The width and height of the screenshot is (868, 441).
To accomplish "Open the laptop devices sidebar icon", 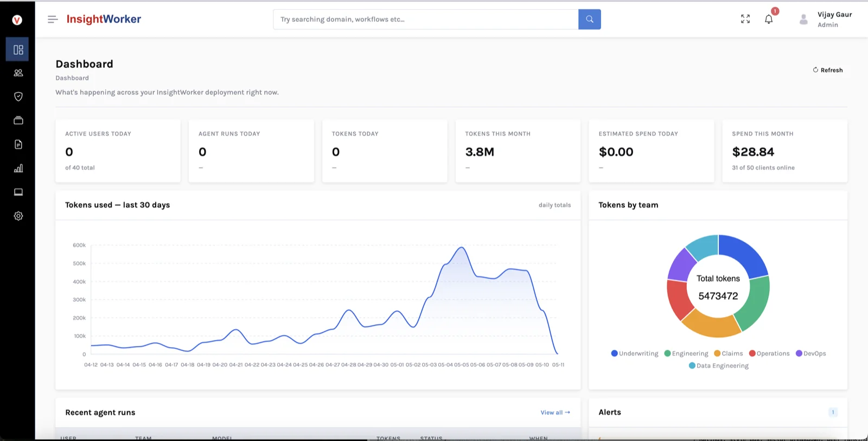I will 18,192.
